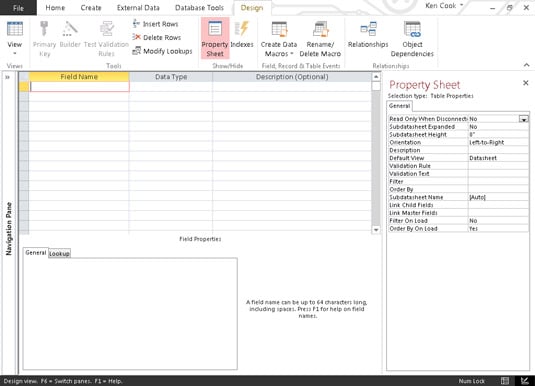The width and height of the screenshot is (535, 386).
Task: Click the Subdatasheet Name [Auto] value
Action: pyautogui.click(x=497, y=197)
